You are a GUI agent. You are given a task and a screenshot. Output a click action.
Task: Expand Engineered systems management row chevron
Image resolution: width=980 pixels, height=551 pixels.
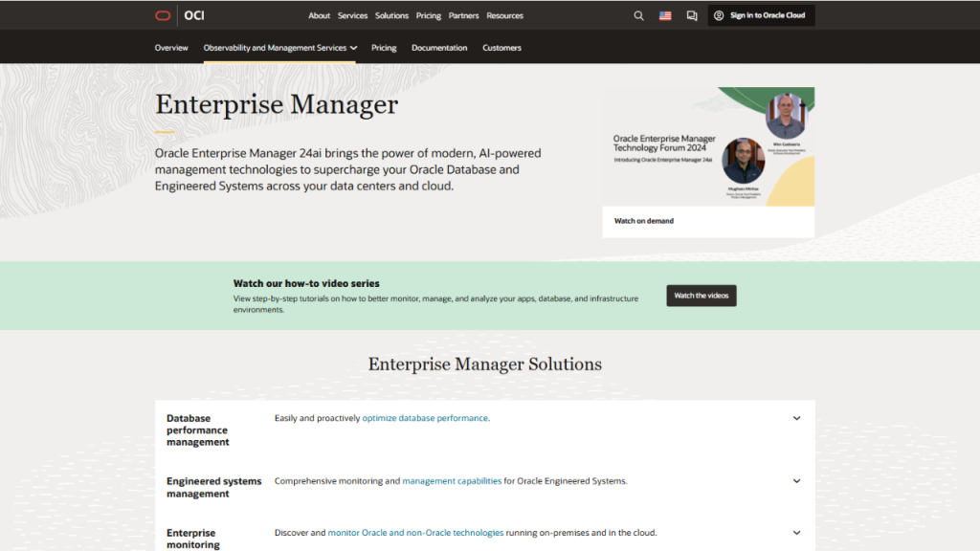796,481
